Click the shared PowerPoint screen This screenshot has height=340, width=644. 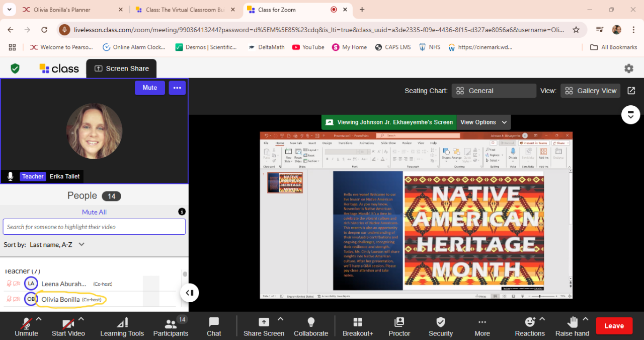point(416,215)
